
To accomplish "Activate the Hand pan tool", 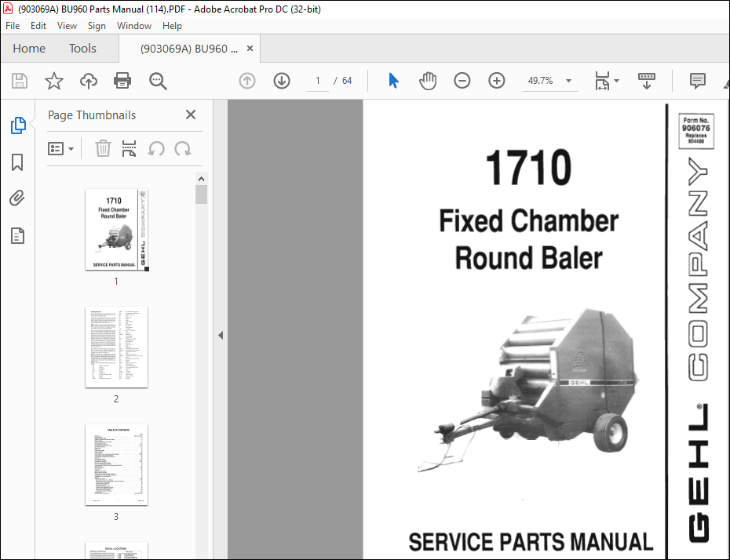I will click(x=427, y=81).
